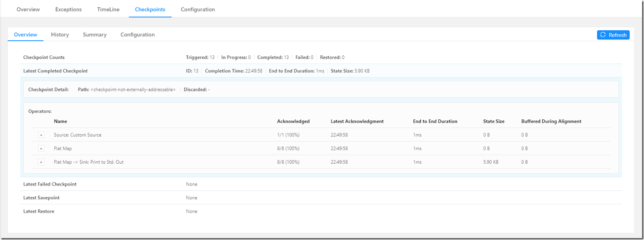The width and height of the screenshot is (644, 240).
Task: Click the Latest Savepoint label
Action: tap(41, 197)
